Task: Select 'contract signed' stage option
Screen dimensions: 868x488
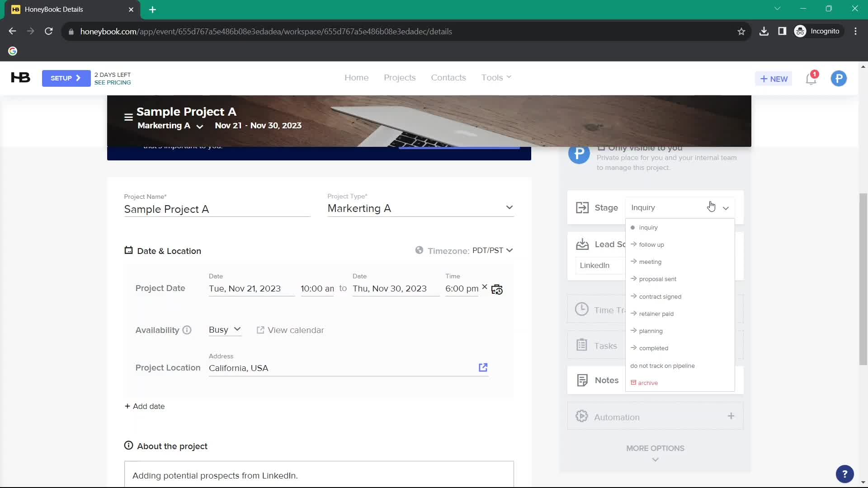Action: [660, 296]
